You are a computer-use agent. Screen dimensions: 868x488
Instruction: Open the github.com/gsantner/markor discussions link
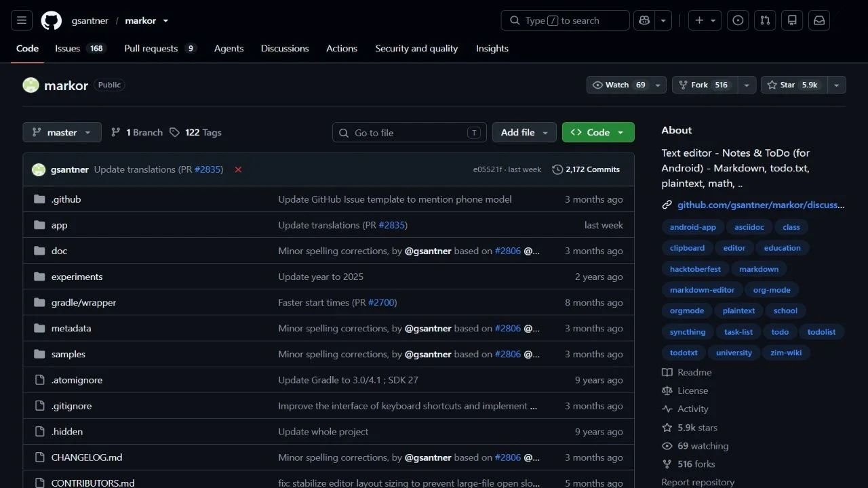pyautogui.click(x=761, y=205)
